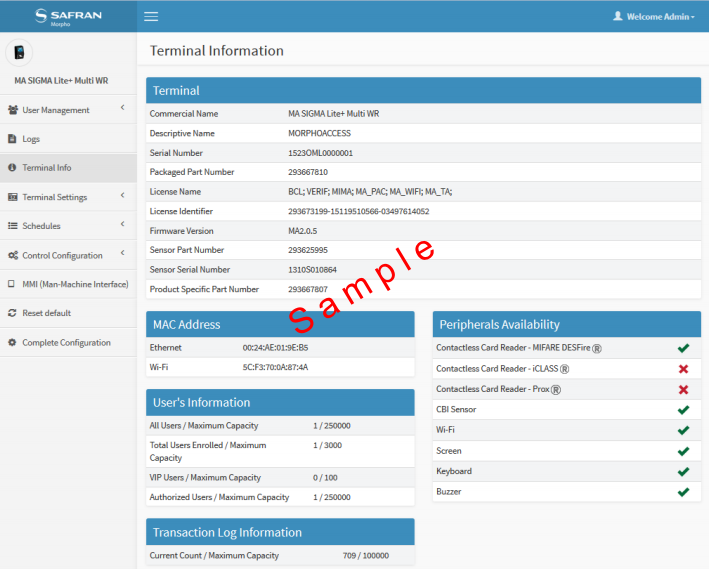This screenshot has width=709, height=569.
Task: Select Ethernet MAC 00:24:AE:01:9E:B5
Action: click(x=275, y=348)
